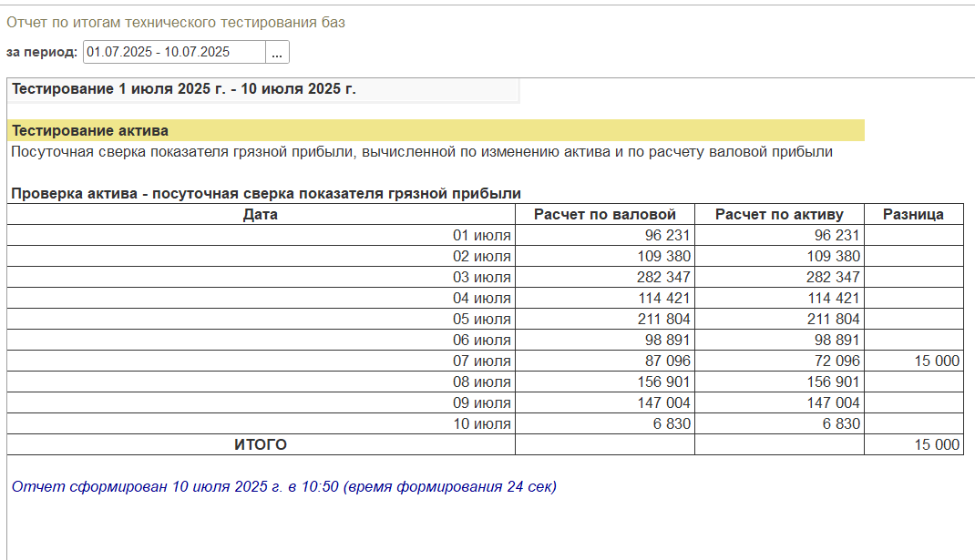The image size is (975, 560).
Task: Click the 'Посуточная сверка показателя' description line
Action: (x=422, y=152)
